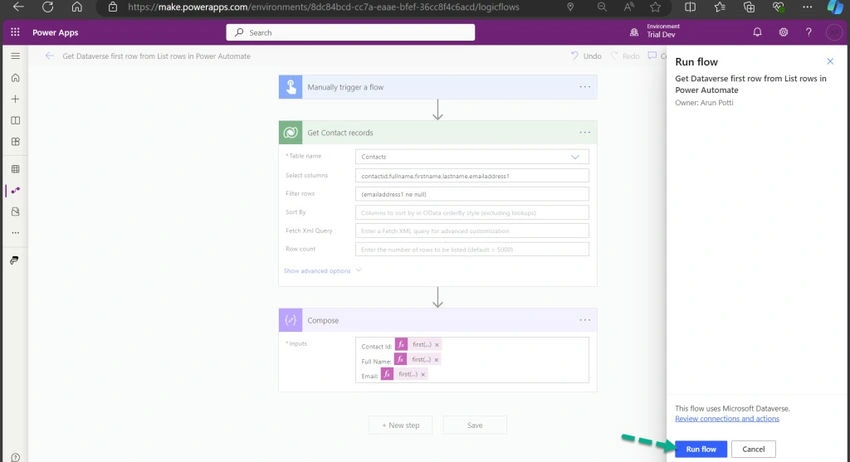
Task: Open the Manually trigger a flow step
Action: (438, 87)
